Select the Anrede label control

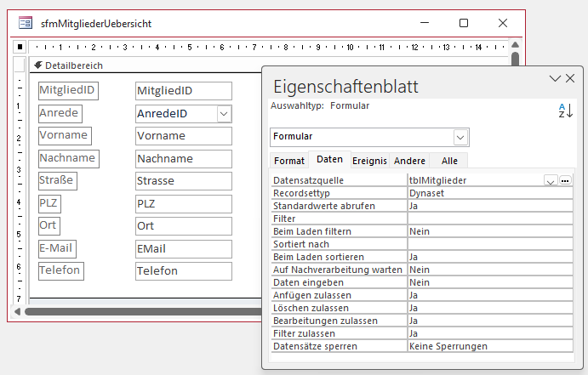tap(60, 113)
